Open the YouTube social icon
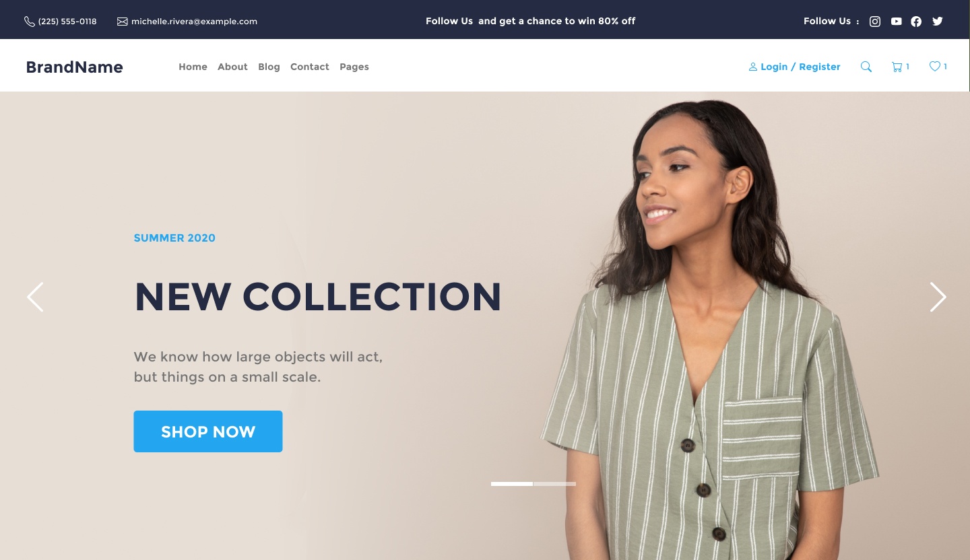970x560 pixels. (x=896, y=22)
